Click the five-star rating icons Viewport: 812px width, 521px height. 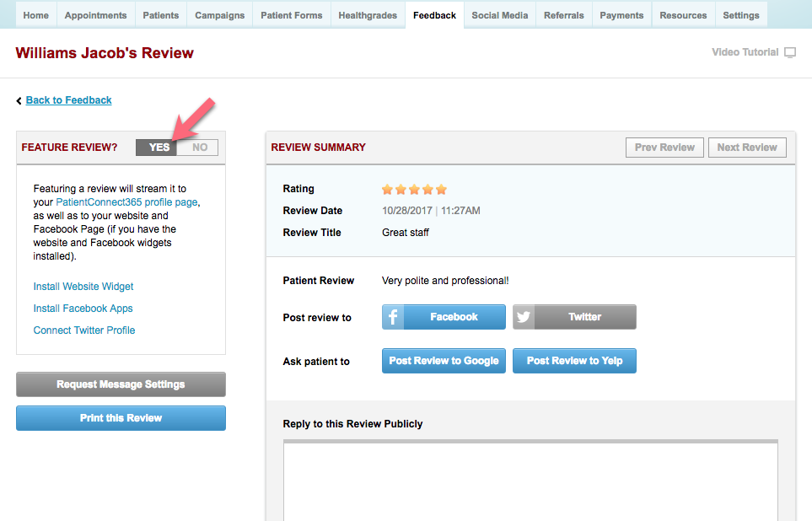pyautogui.click(x=414, y=189)
